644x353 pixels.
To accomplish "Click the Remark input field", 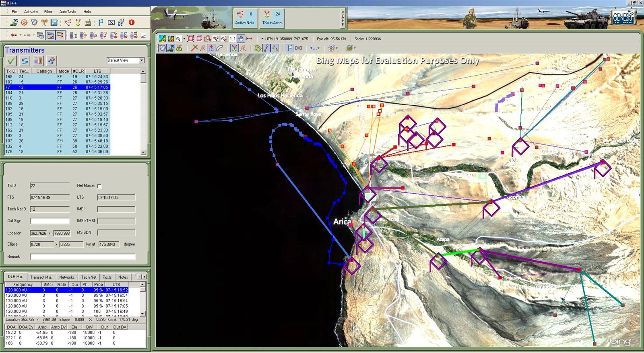I will (83, 257).
